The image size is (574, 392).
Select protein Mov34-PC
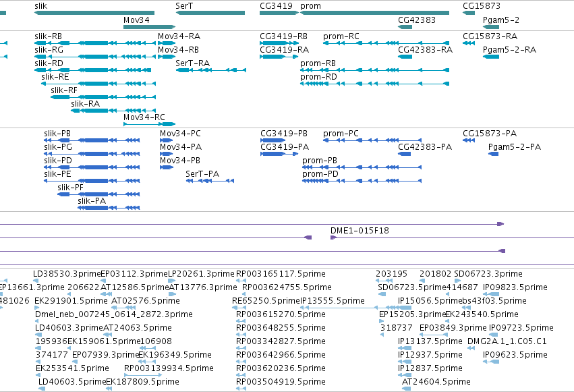point(166,140)
